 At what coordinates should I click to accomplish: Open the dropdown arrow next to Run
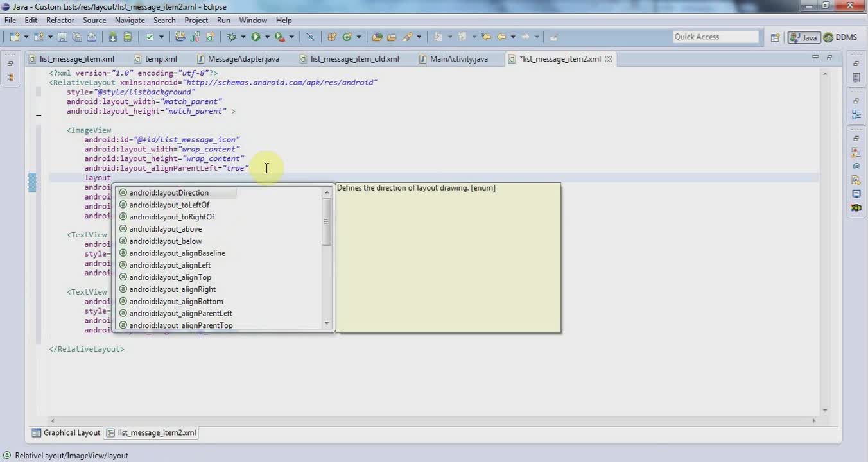267,37
